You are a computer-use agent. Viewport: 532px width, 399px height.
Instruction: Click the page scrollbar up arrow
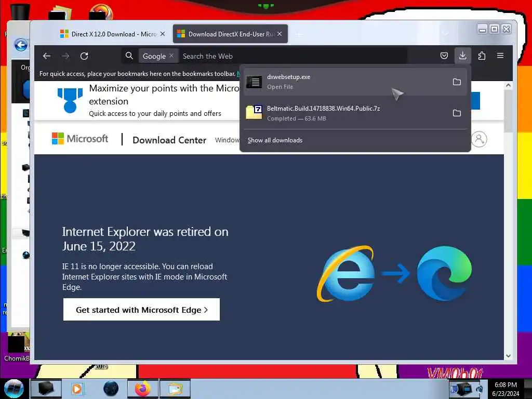coord(508,86)
